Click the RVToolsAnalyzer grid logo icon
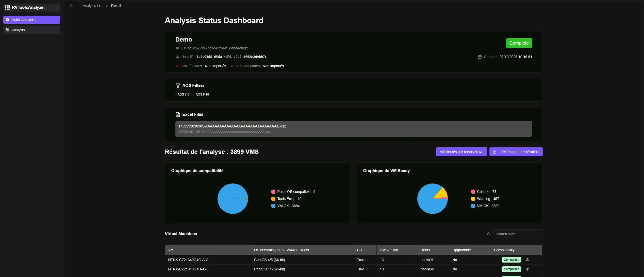 tap(7, 8)
